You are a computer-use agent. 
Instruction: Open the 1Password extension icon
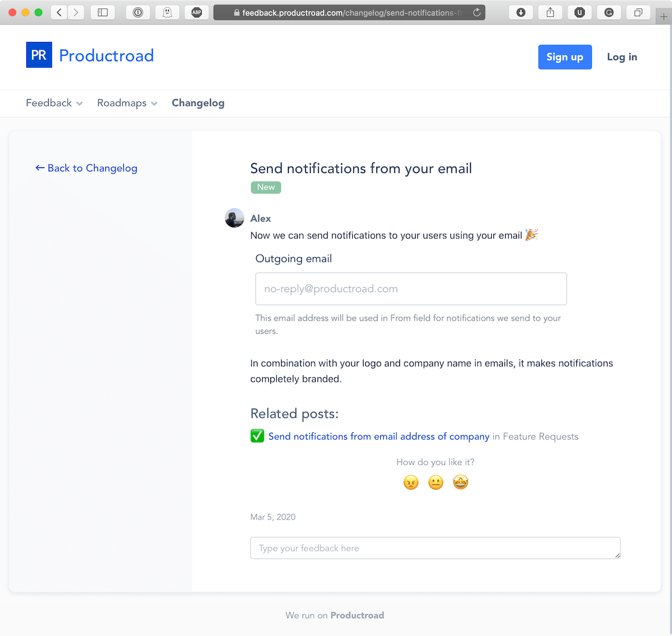pyautogui.click(x=138, y=12)
